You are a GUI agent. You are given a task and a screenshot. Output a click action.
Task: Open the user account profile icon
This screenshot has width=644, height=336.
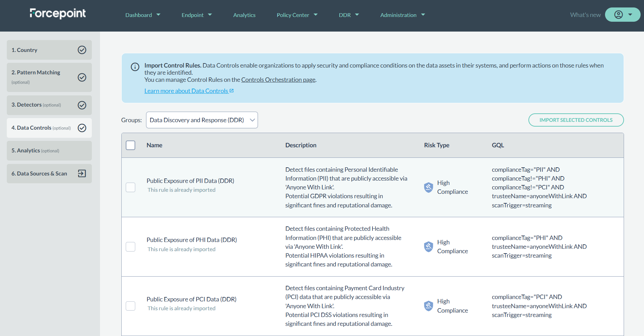pos(619,15)
